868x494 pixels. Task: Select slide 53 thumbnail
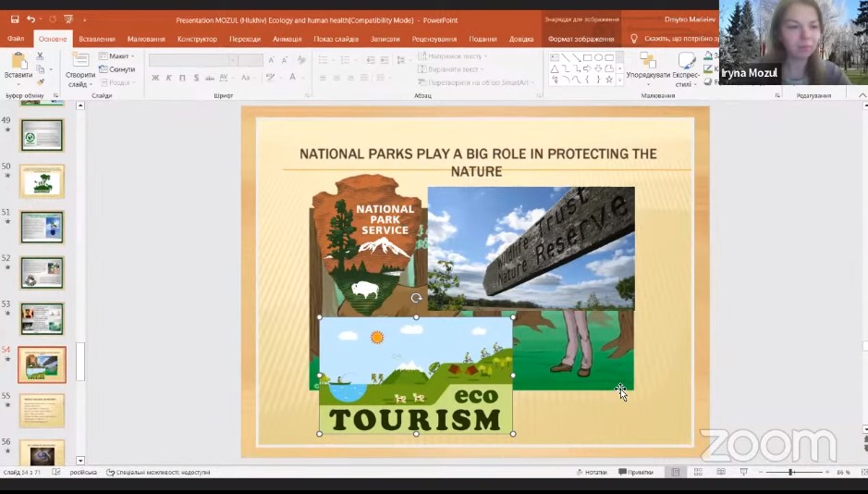[43, 318]
